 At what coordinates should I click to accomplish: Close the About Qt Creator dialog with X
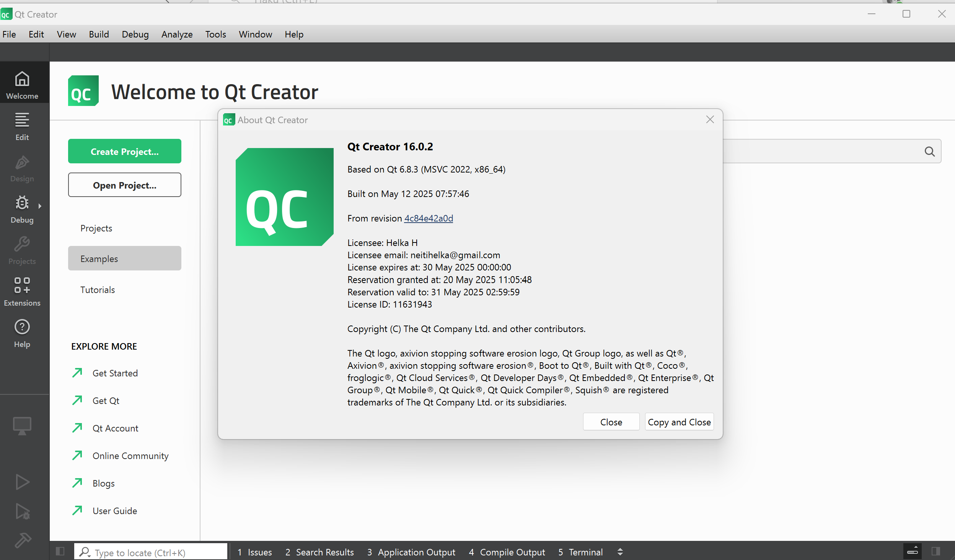coord(710,120)
